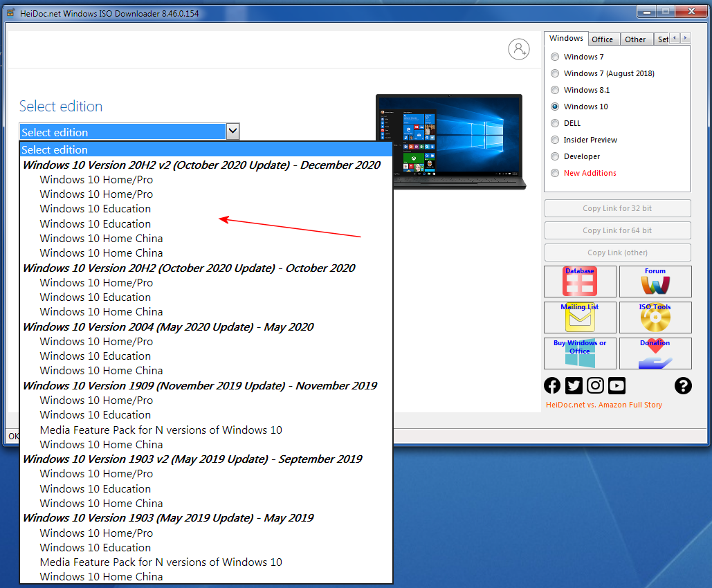This screenshot has height=588, width=712.
Task: Open the Database shortcut icon
Action: tap(580, 282)
